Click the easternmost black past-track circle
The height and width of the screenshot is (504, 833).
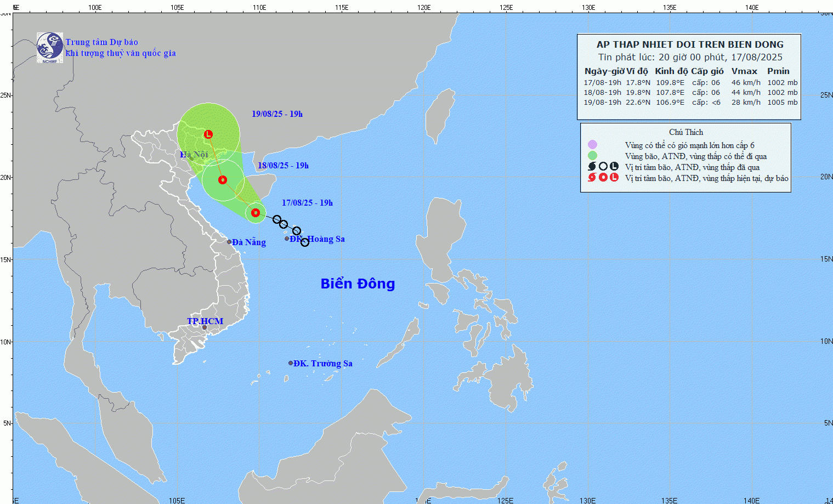tap(305, 242)
